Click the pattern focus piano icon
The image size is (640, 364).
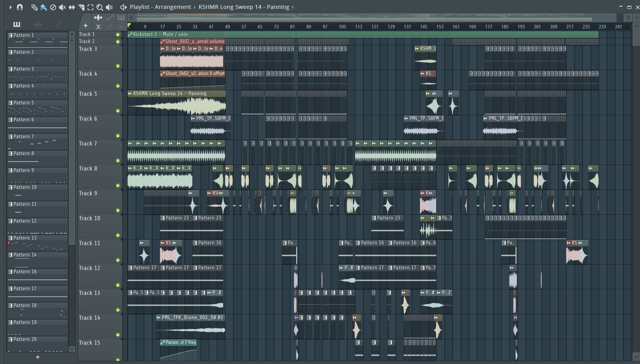[121, 17]
